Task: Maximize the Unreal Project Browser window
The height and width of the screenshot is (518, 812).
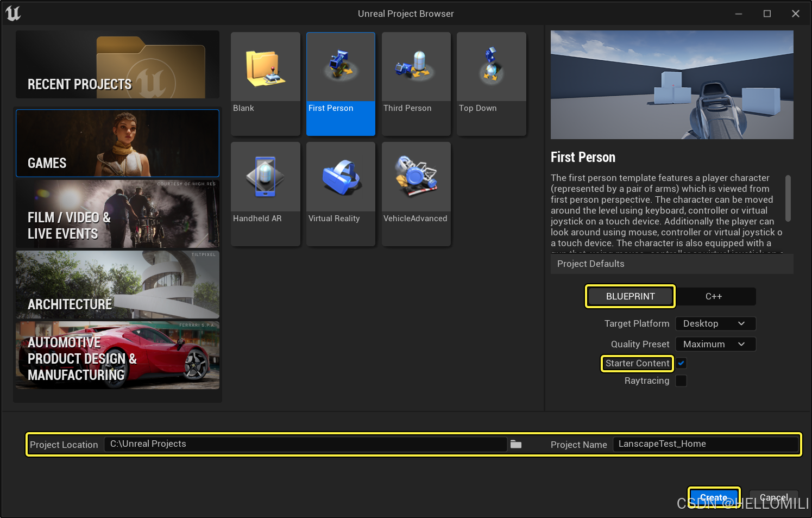Action: [x=767, y=14]
